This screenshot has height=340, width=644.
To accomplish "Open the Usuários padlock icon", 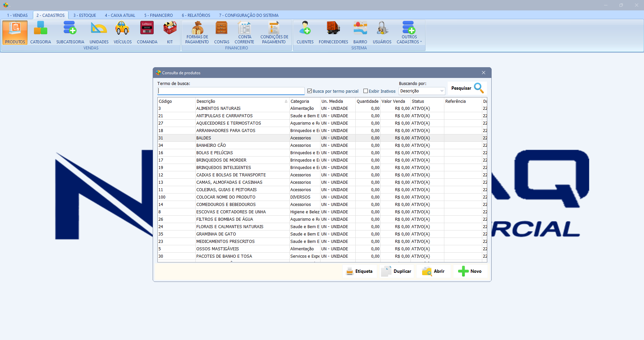I will (x=382, y=32).
